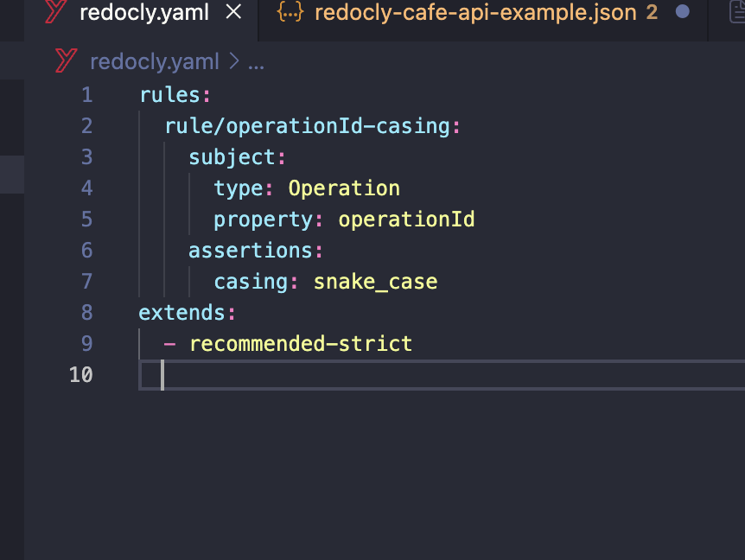The height and width of the screenshot is (560, 745).
Task: Click the recommended-strict list entry
Action: pyautogui.click(x=301, y=344)
